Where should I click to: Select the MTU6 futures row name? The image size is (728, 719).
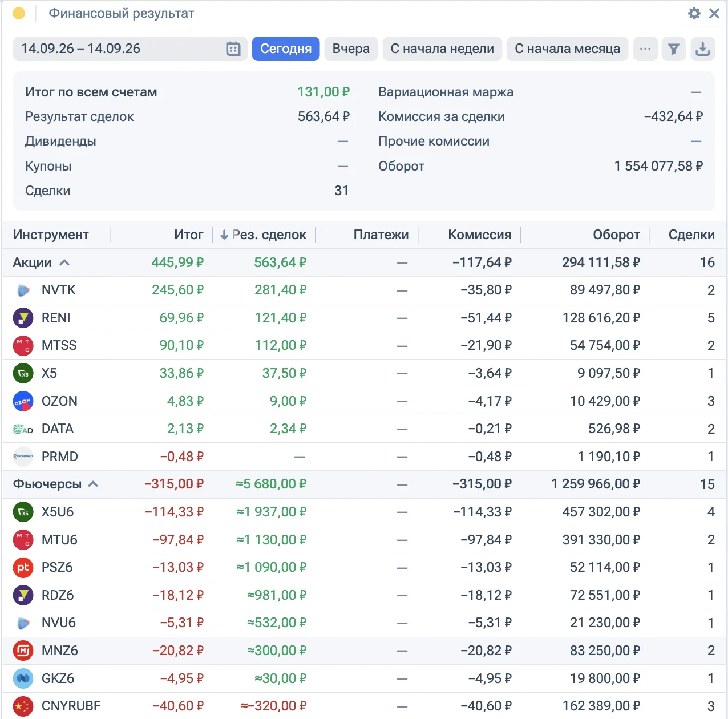coord(59,540)
